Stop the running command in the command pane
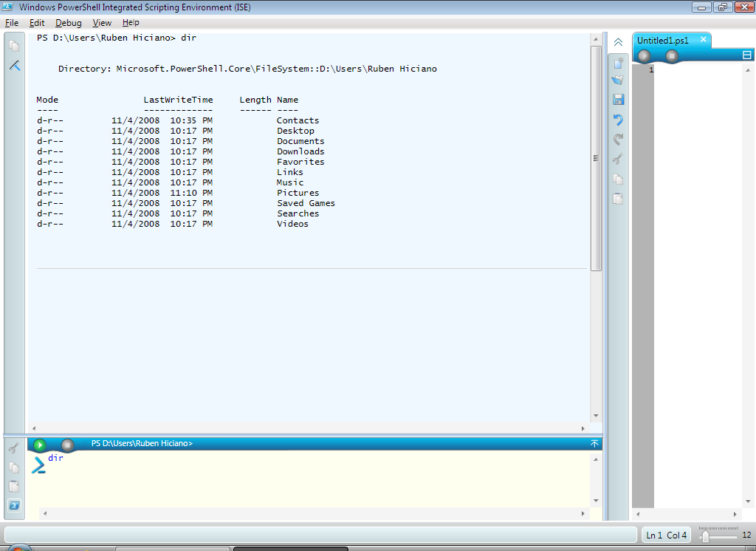This screenshot has width=756, height=551. pos(67,445)
